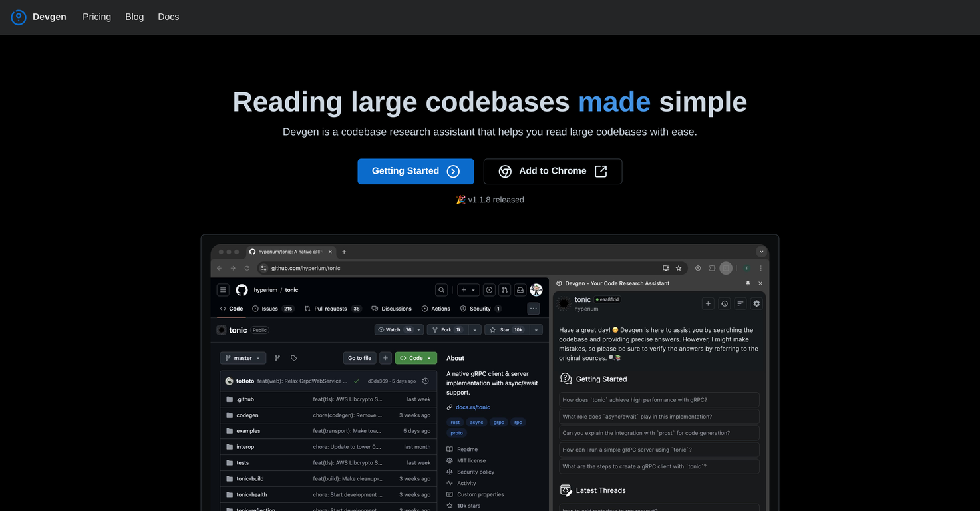Click the tags icon next to branches

click(293, 357)
